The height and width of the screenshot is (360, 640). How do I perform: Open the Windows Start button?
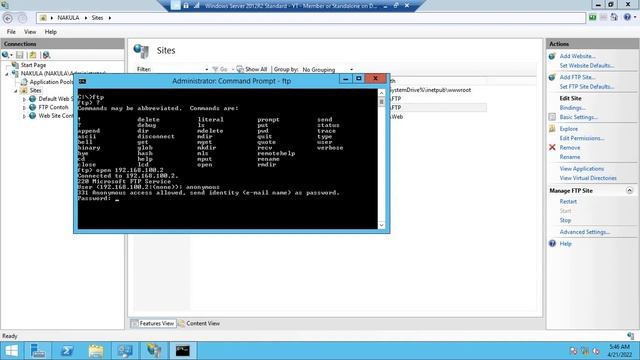(x=11, y=351)
